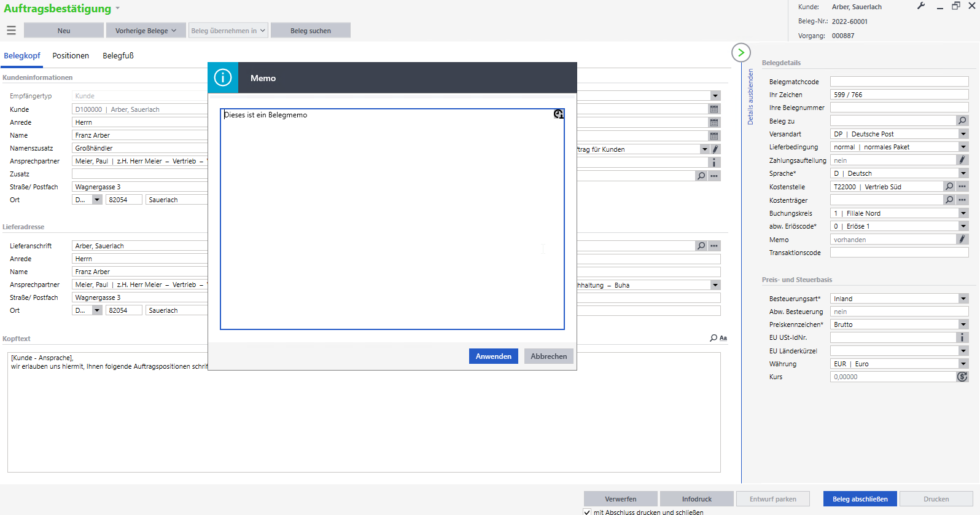The image size is (980, 515).
Task: Click the Lieferanschrift ellipsis icon
Action: point(714,246)
